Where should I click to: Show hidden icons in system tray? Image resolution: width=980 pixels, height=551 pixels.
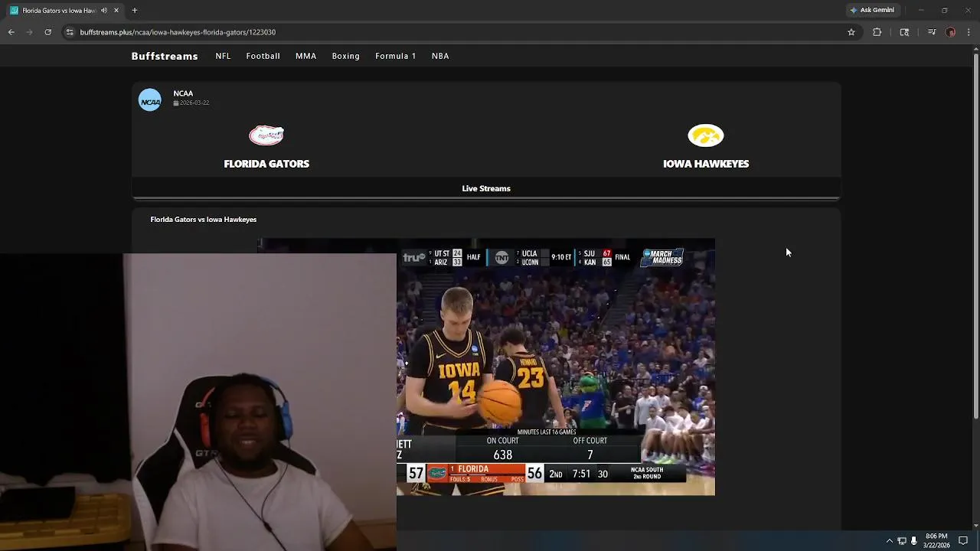(889, 540)
